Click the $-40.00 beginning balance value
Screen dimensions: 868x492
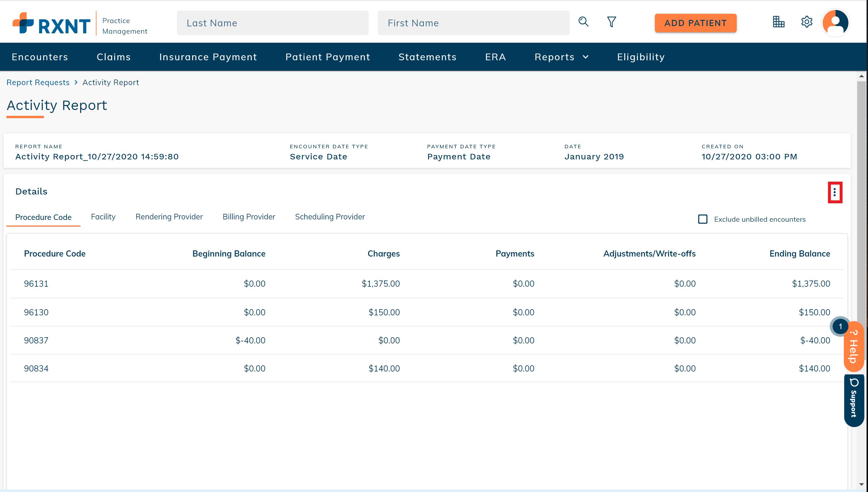[x=250, y=340]
